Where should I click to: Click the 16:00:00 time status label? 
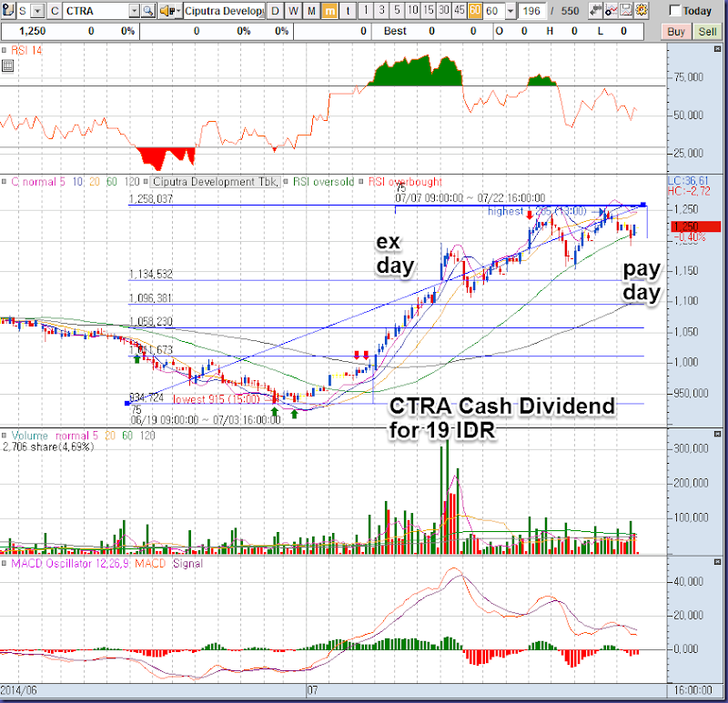[693, 690]
